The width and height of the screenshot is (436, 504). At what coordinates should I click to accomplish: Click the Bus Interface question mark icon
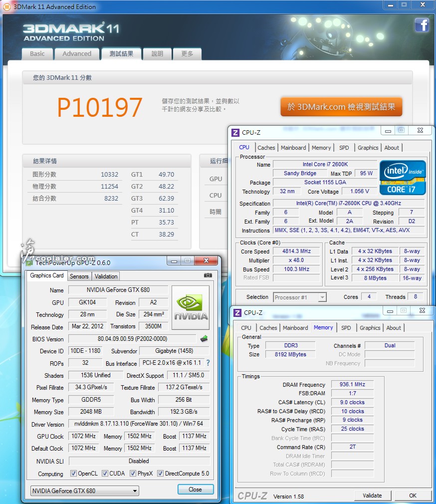(x=208, y=363)
